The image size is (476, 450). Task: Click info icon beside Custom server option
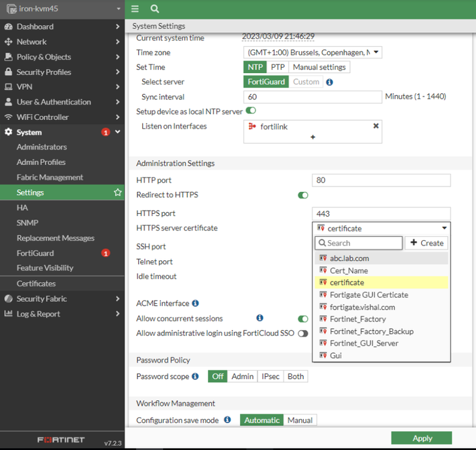coord(329,82)
